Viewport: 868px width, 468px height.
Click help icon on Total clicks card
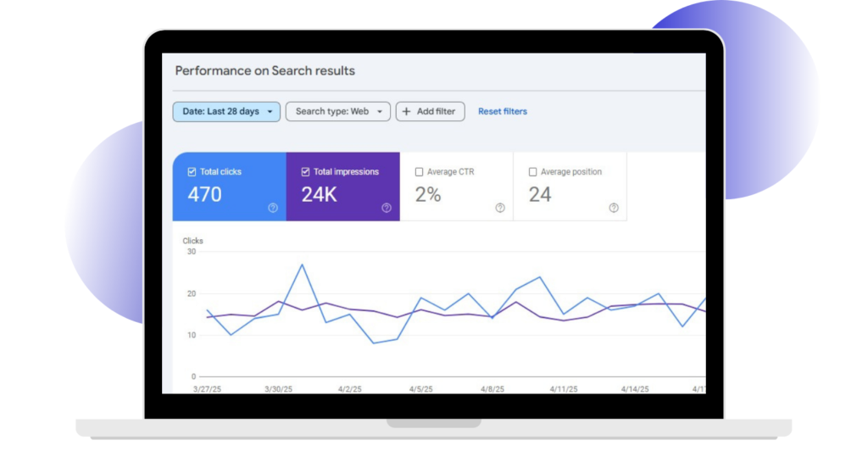[273, 208]
